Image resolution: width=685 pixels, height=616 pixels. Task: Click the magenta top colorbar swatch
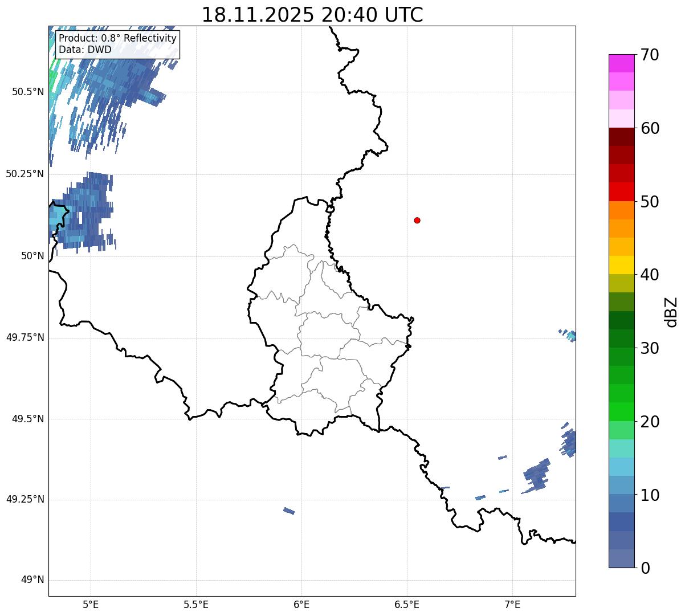pyautogui.click(x=621, y=63)
